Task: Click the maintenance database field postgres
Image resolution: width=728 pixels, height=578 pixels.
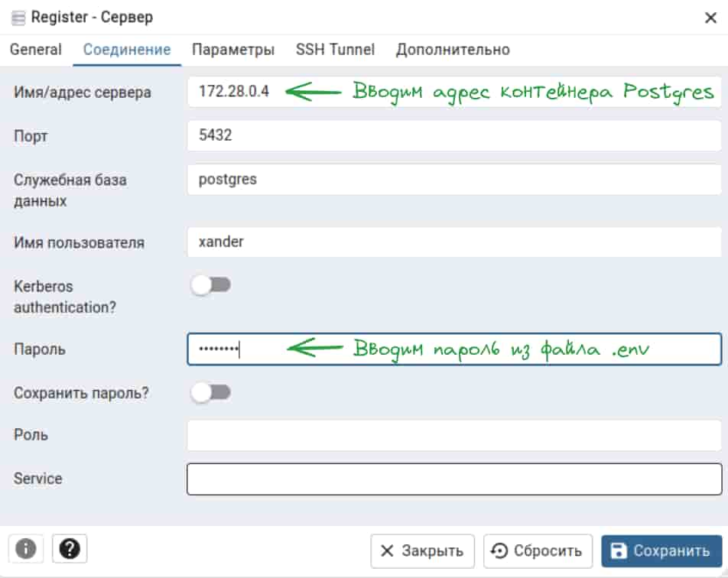Action: [x=454, y=179]
